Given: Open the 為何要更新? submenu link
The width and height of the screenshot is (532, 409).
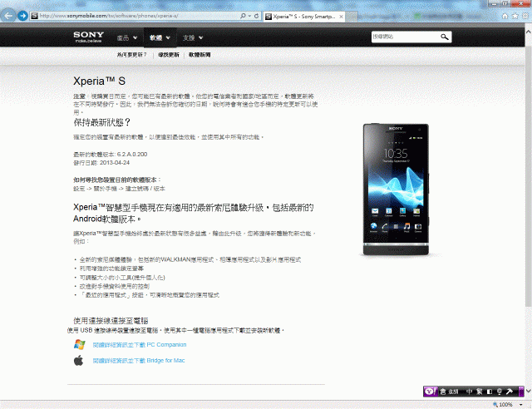Looking at the screenshot, I should tap(131, 55).
